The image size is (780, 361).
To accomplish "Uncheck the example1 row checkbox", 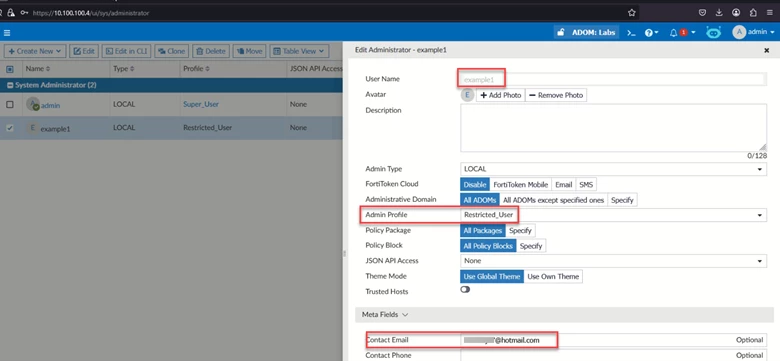I will pyautogui.click(x=9, y=128).
